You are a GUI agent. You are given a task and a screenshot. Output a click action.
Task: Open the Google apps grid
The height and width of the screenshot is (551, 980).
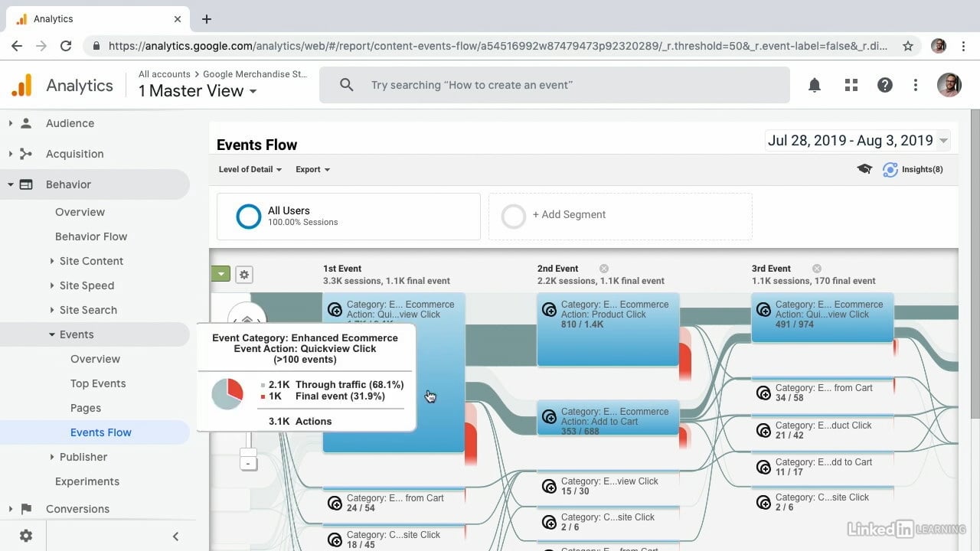[x=851, y=85]
